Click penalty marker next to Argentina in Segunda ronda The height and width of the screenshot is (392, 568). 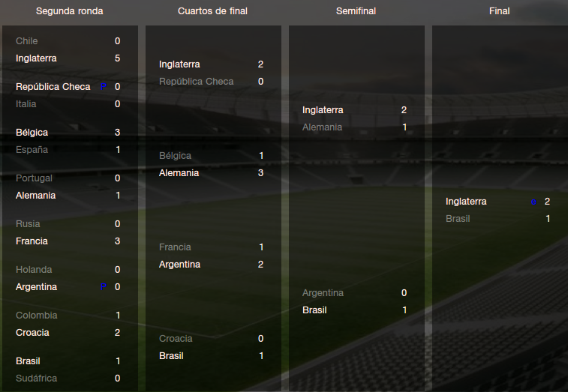[x=104, y=287]
